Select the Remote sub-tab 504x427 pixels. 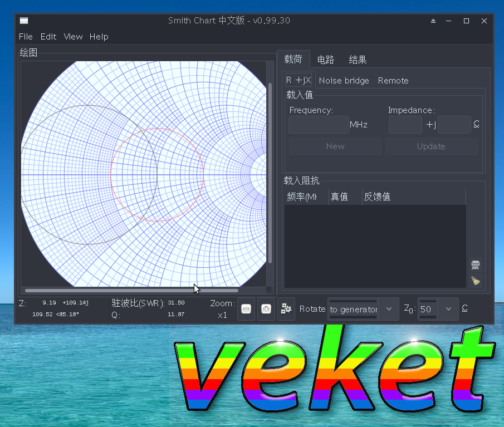coord(393,81)
